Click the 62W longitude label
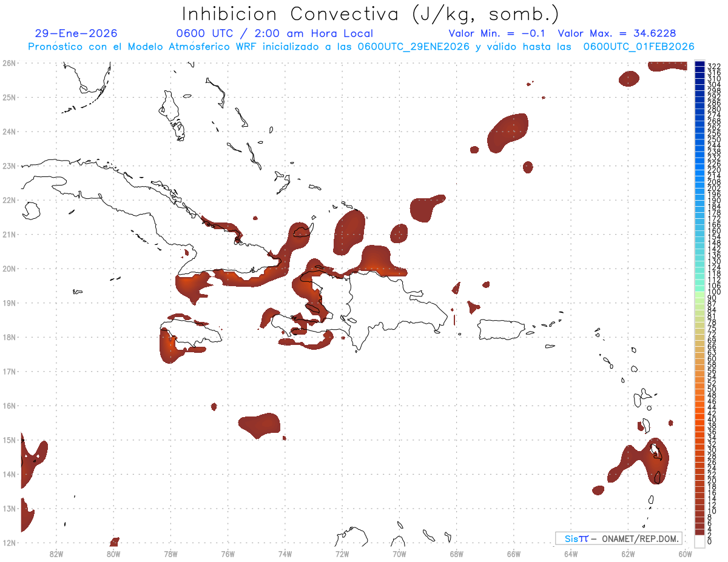 pos(628,554)
